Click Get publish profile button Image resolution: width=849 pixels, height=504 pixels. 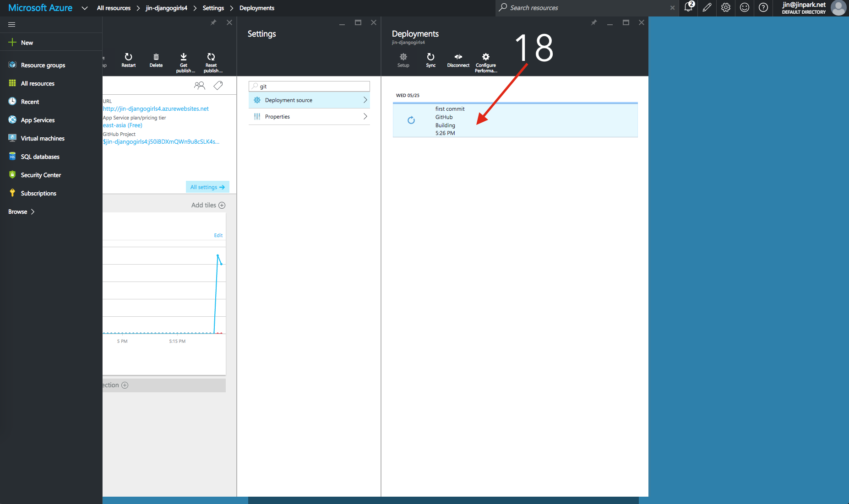[x=184, y=63]
